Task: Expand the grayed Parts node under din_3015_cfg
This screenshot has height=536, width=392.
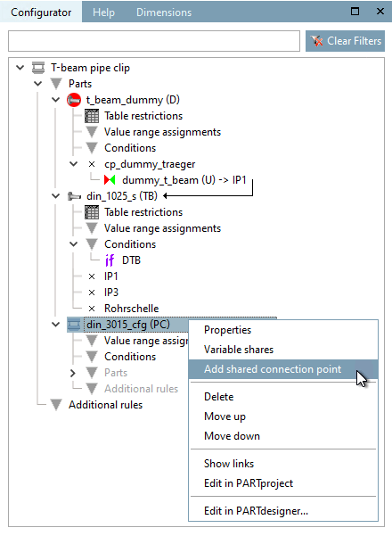Action: [73, 373]
